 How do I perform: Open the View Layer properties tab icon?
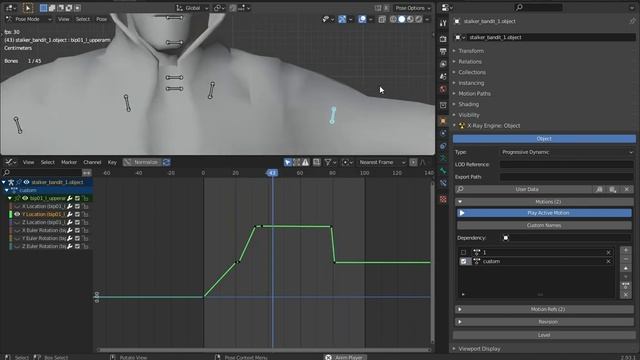(443, 64)
